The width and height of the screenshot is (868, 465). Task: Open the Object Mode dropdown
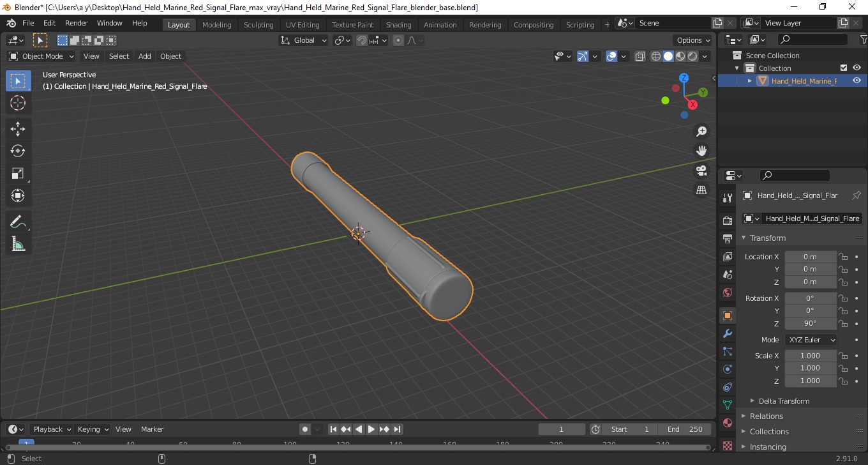pyautogui.click(x=41, y=56)
